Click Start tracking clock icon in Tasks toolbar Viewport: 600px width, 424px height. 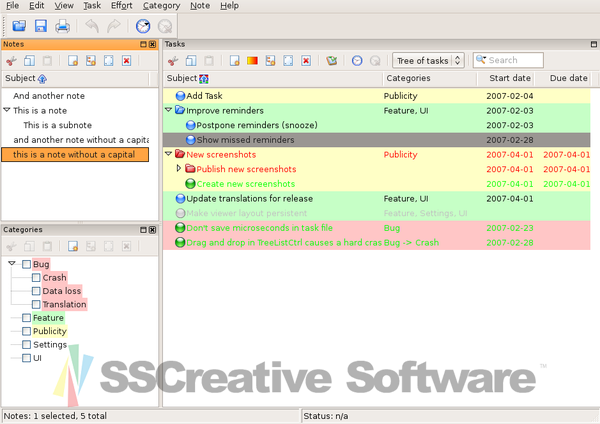(357, 60)
